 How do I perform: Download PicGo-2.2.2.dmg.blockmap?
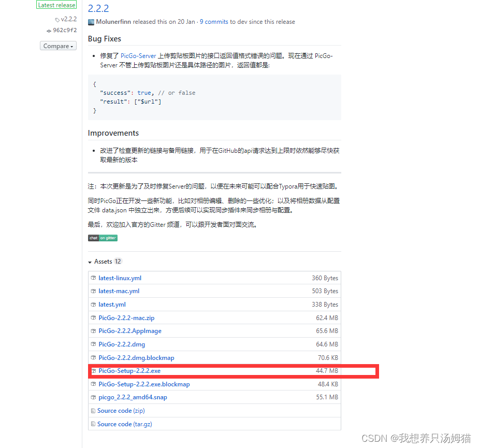click(136, 357)
